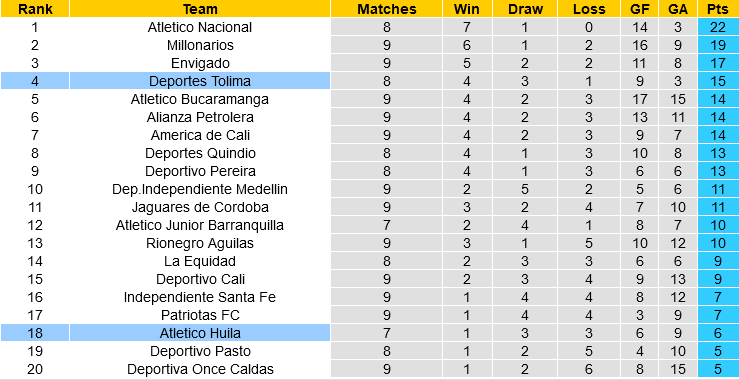The width and height of the screenshot is (739, 380).
Task: Open the Patriotas FC team entry
Action: coord(200,315)
